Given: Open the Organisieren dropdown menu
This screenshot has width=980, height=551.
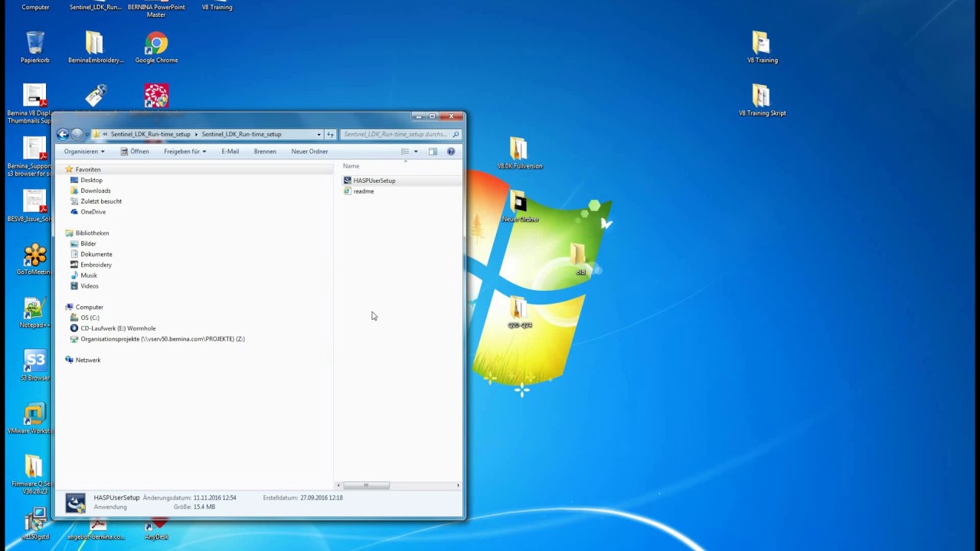Looking at the screenshot, I should click(84, 152).
